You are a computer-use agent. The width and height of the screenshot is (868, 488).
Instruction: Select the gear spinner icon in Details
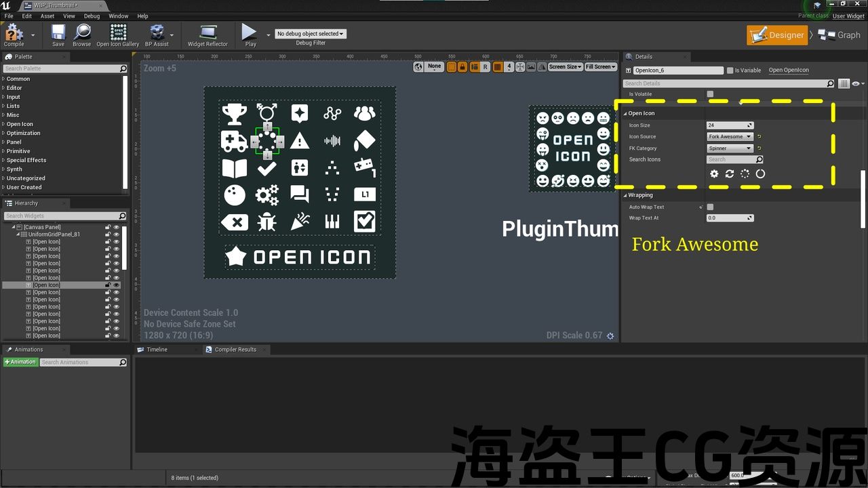(x=714, y=174)
